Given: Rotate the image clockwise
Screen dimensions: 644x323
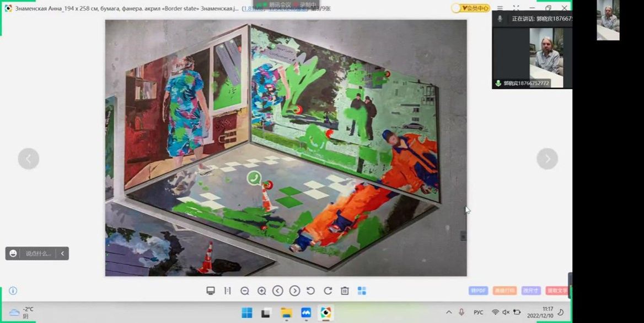Looking at the screenshot, I should click(328, 291).
